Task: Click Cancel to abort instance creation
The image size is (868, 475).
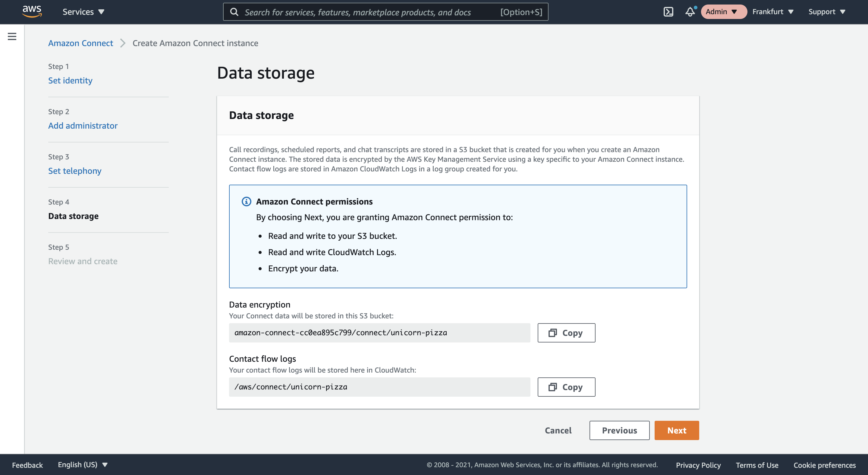Action: pyautogui.click(x=558, y=430)
